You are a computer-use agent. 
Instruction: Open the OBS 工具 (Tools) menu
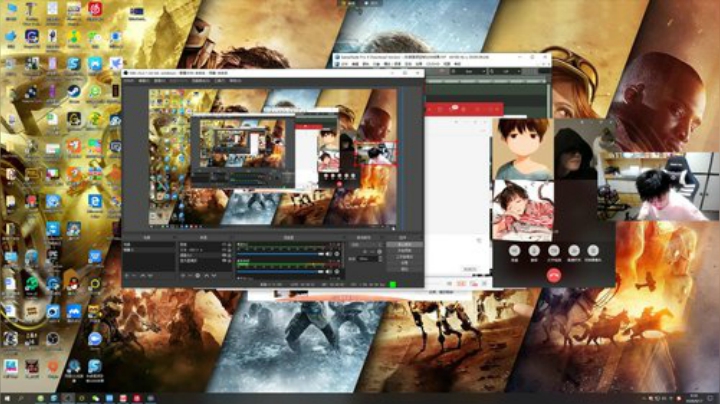[x=219, y=81]
